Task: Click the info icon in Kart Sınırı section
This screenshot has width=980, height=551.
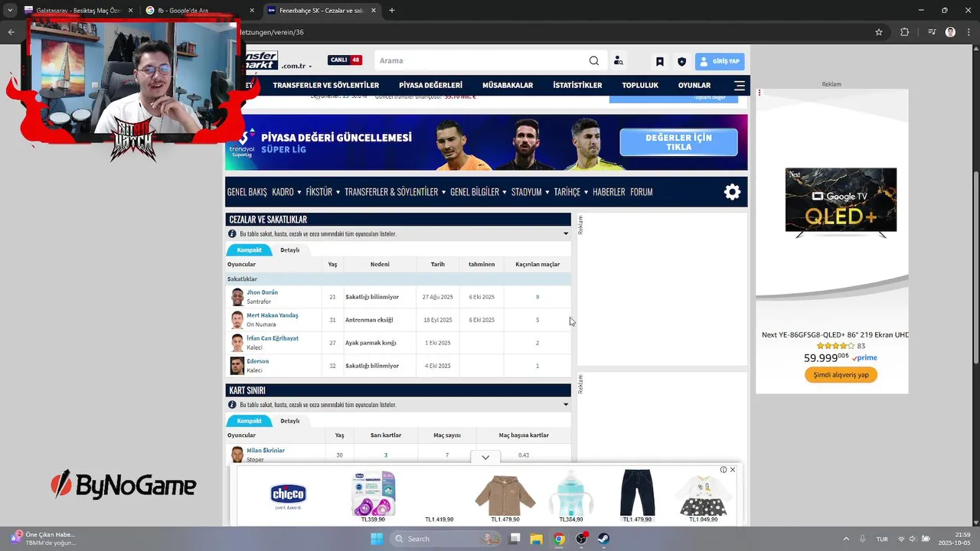Action: 232,404
